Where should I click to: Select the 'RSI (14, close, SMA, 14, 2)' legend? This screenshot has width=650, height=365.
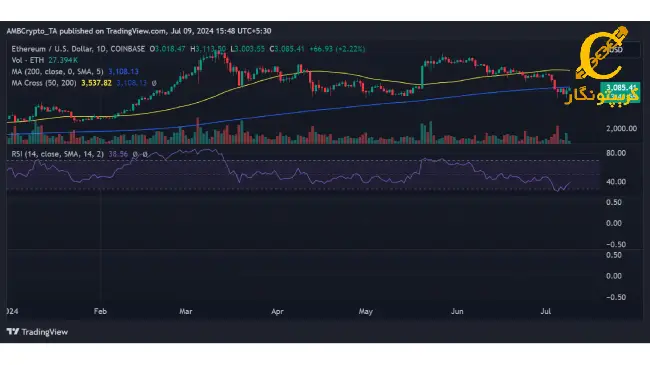(57, 154)
